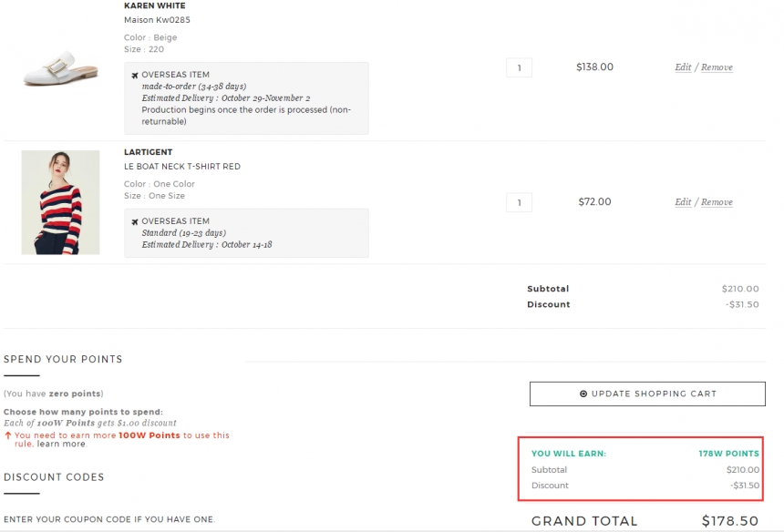
Task: Click the red up-arrow icon near points warning
Action: (8, 435)
